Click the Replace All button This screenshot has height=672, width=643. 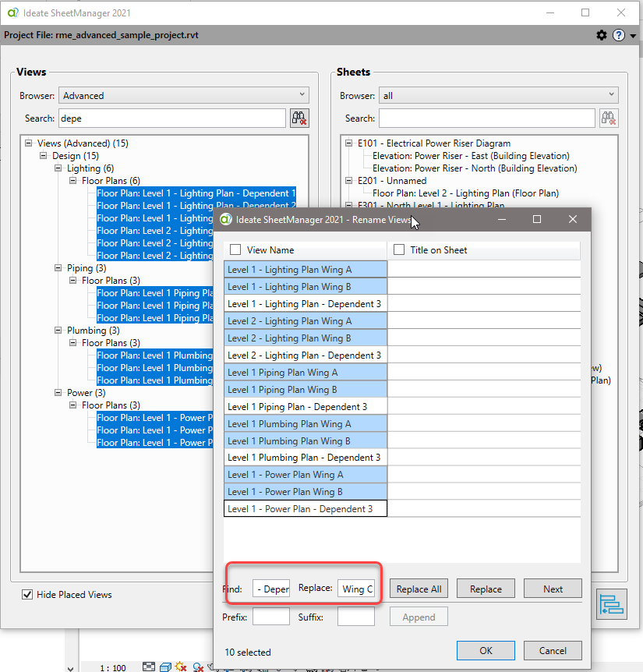[x=419, y=589]
